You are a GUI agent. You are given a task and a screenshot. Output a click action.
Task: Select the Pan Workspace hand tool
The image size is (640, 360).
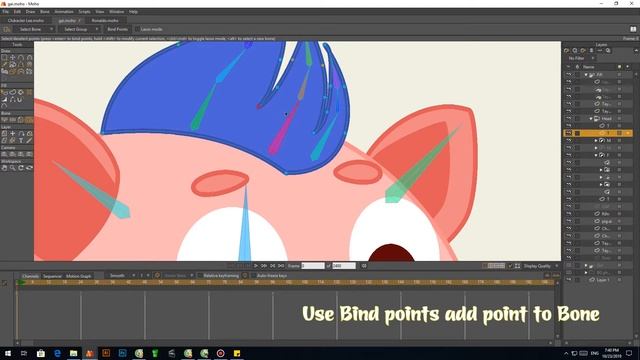[4, 168]
